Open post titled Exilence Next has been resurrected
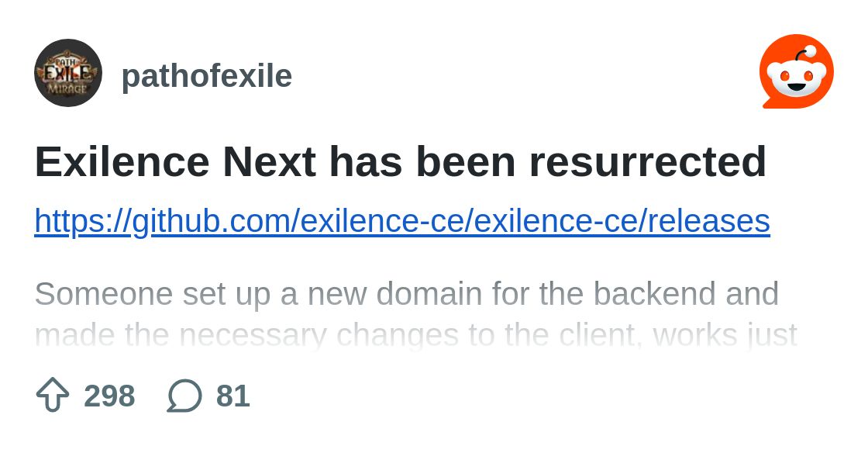This screenshot has width=868, height=453. [x=400, y=161]
